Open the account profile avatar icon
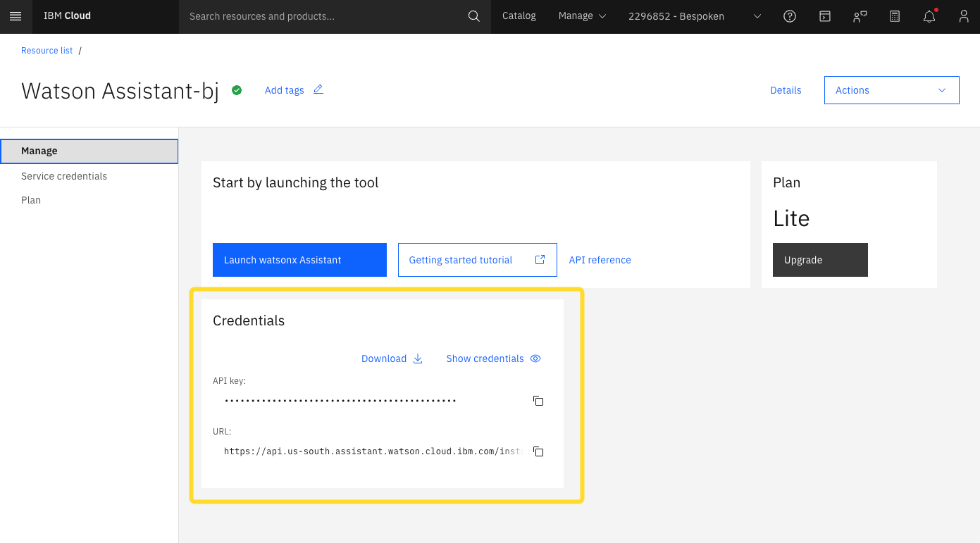The width and height of the screenshot is (980, 543). [963, 15]
